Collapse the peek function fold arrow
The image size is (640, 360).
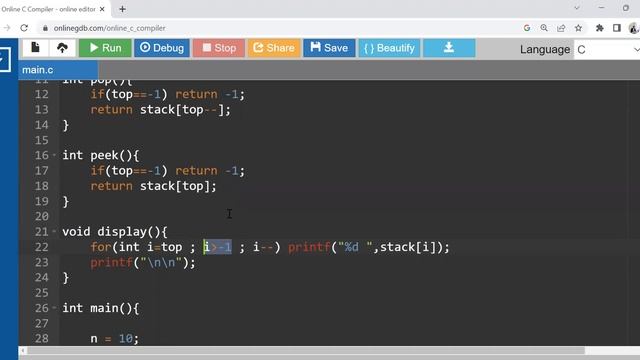[x=54, y=155]
